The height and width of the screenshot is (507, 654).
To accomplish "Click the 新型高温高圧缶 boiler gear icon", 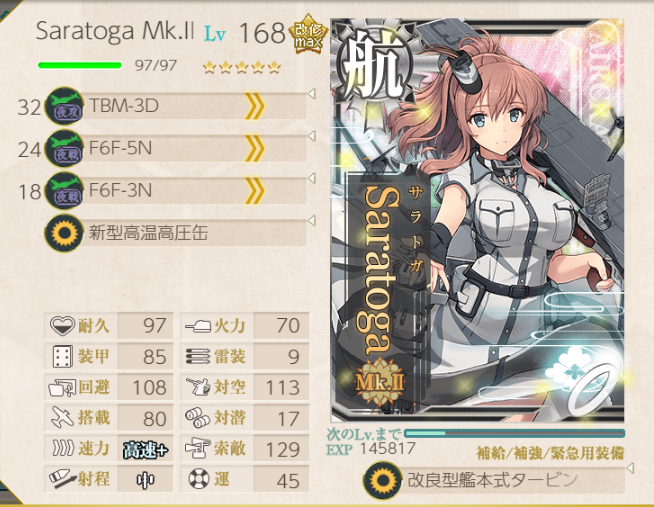I will [64, 233].
